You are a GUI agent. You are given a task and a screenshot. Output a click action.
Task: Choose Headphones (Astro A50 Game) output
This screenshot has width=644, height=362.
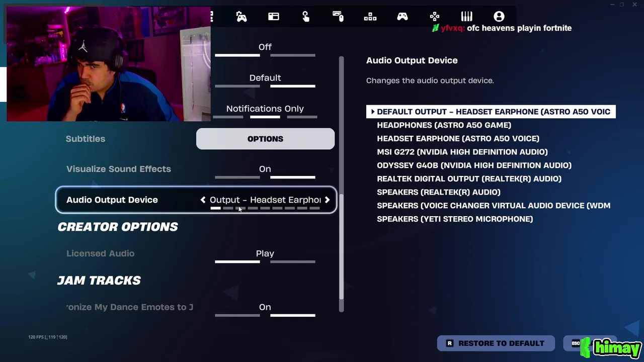pos(444,125)
